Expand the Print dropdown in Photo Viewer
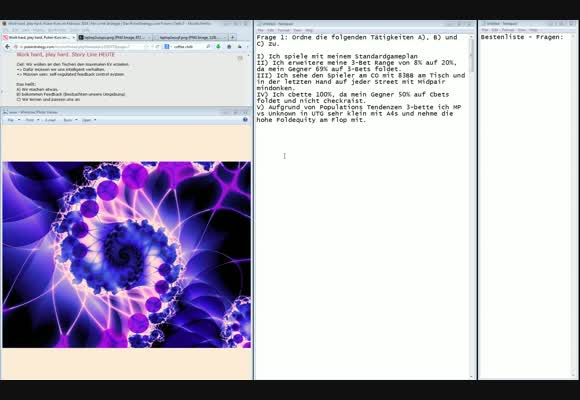580x400 pixels. 32,120
